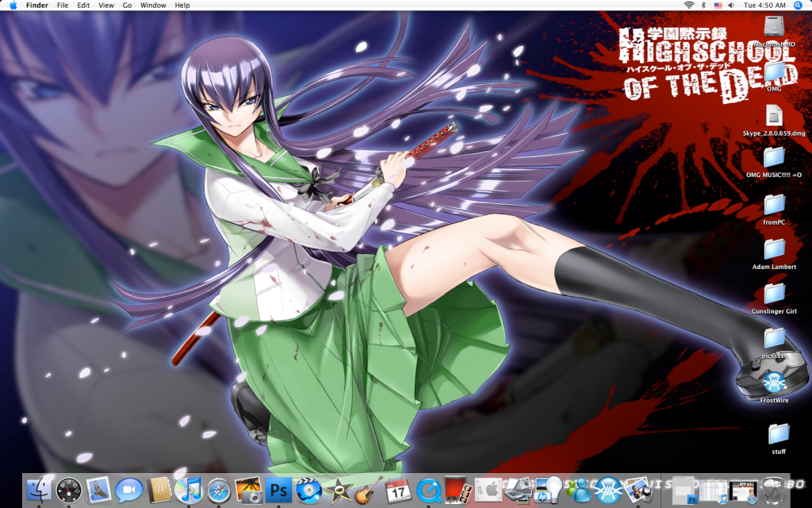Image resolution: width=812 pixels, height=508 pixels.
Task: Open Photo Booth from the dock
Action: 458,490
